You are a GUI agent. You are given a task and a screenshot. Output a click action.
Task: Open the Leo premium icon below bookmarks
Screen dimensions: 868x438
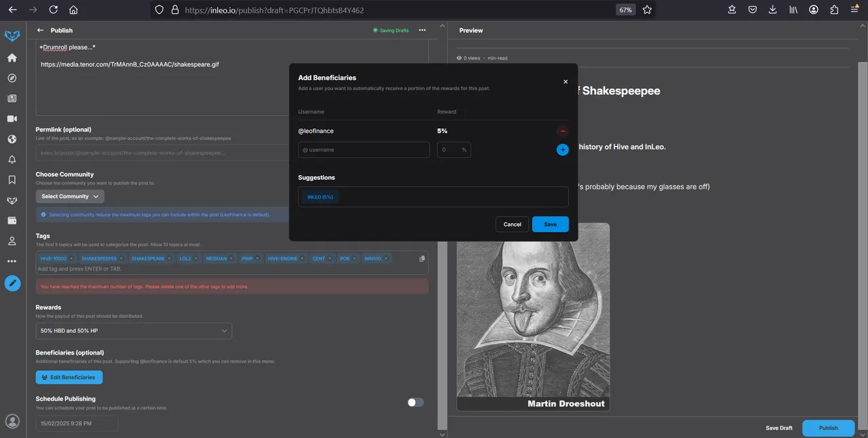(12, 200)
